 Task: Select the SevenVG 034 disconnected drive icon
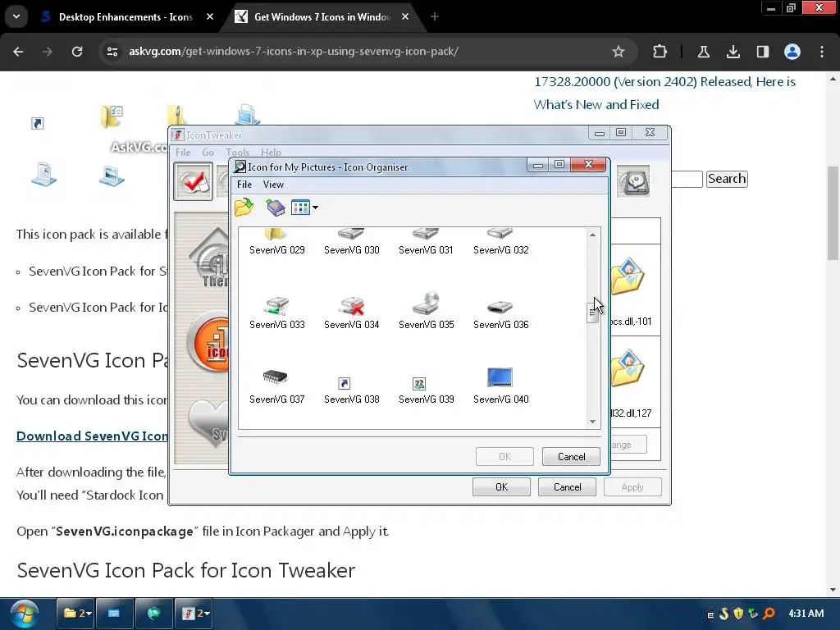351,305
